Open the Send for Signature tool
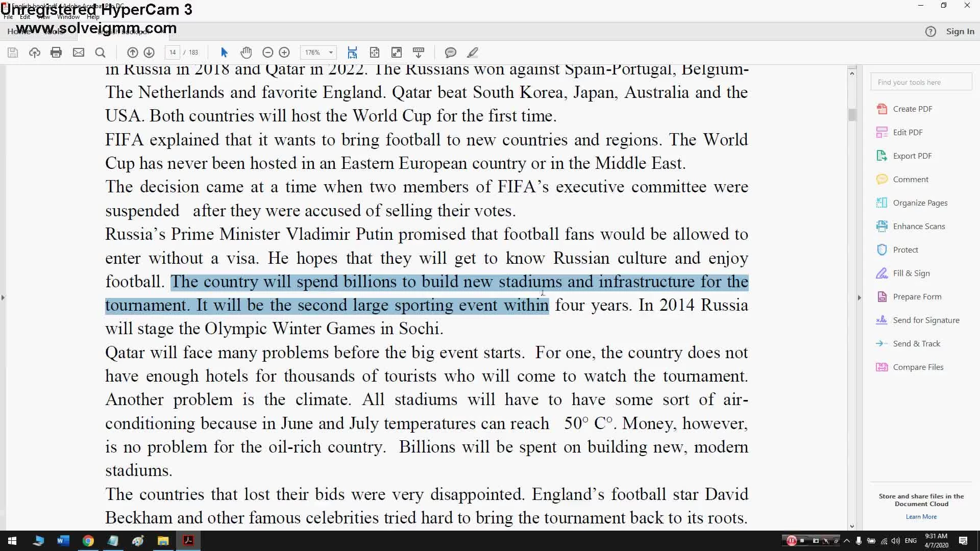 point(918,320)
